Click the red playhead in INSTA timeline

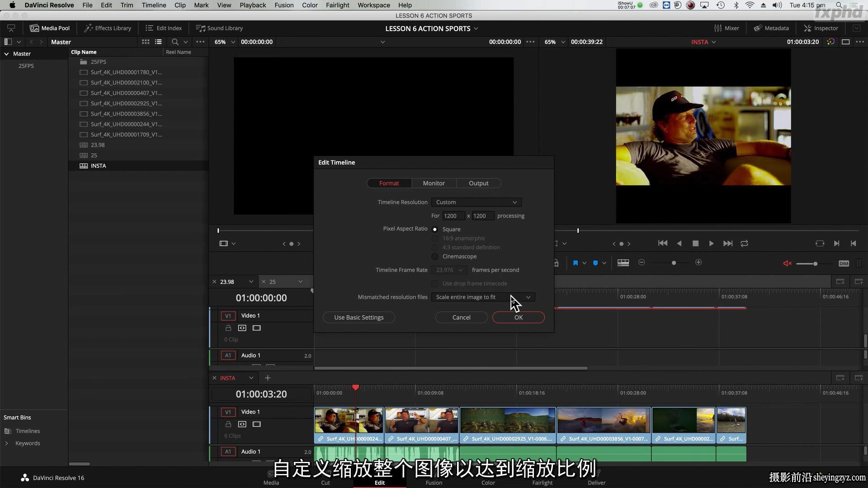coord(356,388)
